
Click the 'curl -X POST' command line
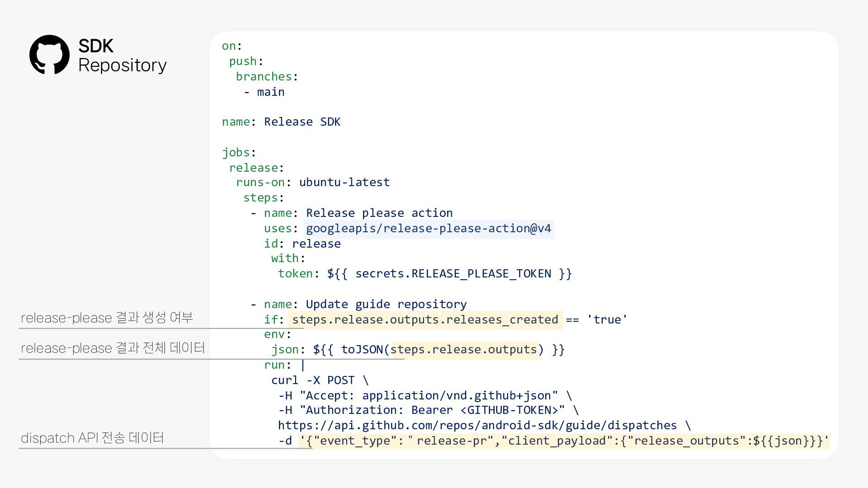click(x=320, y=380)
